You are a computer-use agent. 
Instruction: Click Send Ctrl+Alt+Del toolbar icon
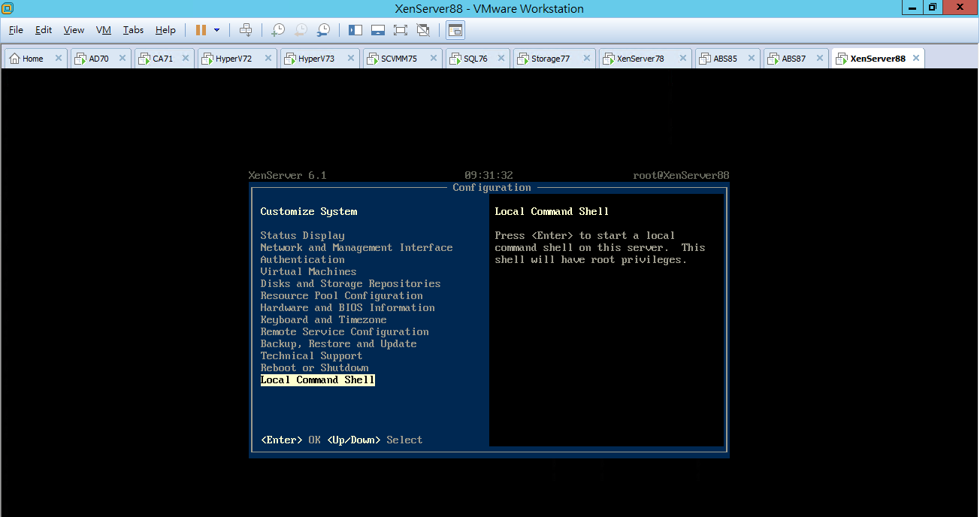point(246,30)
